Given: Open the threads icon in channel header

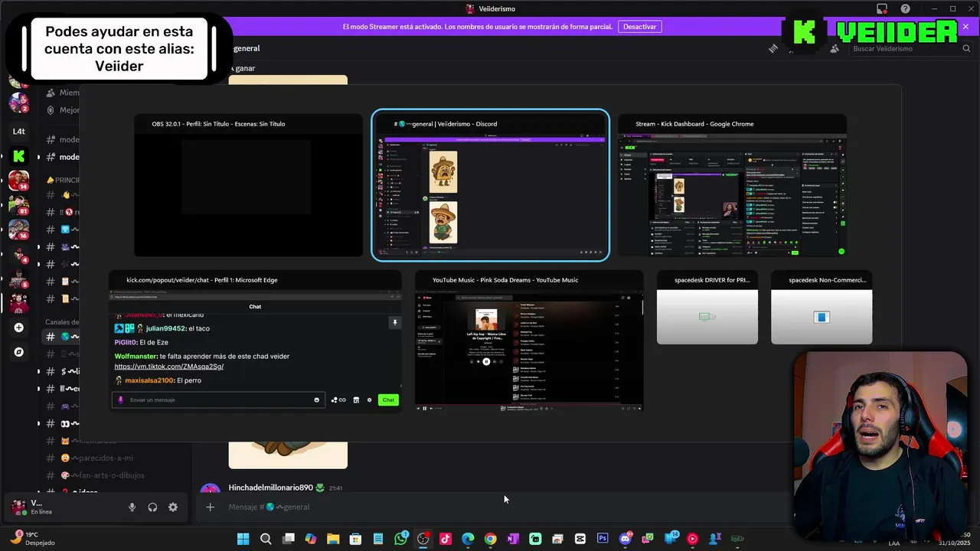Looking at the screenshot, I should pos(773,48).
